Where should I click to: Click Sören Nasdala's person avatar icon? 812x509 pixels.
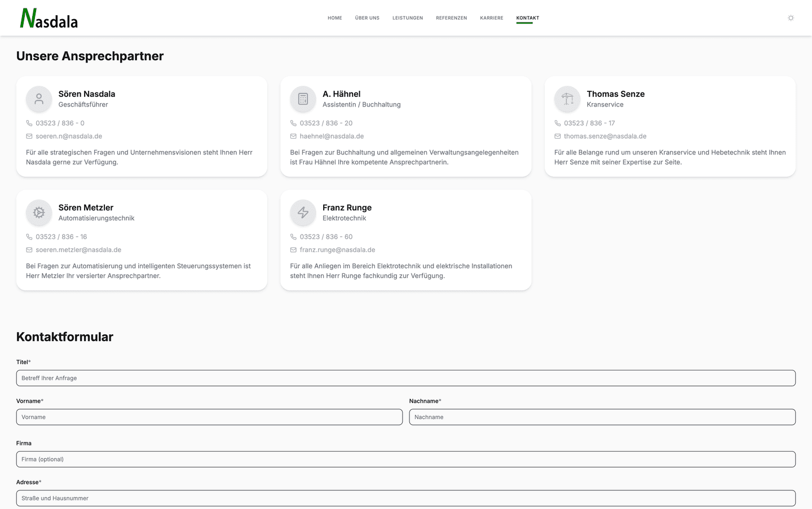coord(39,99)
